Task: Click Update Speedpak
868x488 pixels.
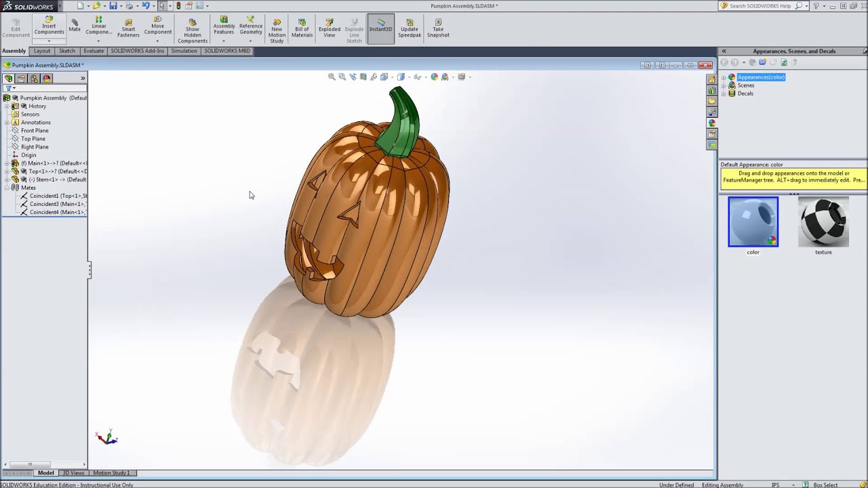Action: coord(410,27)
